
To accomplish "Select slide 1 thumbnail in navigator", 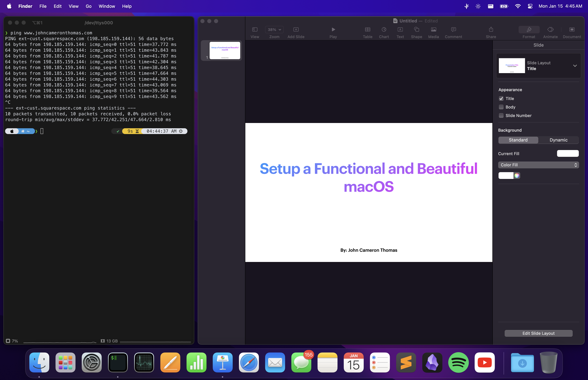I will click(225, 51).
